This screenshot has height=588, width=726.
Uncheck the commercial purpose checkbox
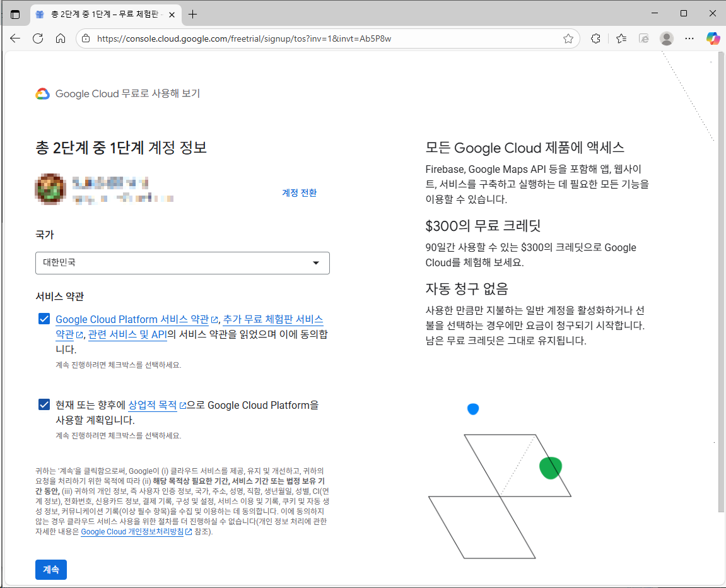[44, 404]
